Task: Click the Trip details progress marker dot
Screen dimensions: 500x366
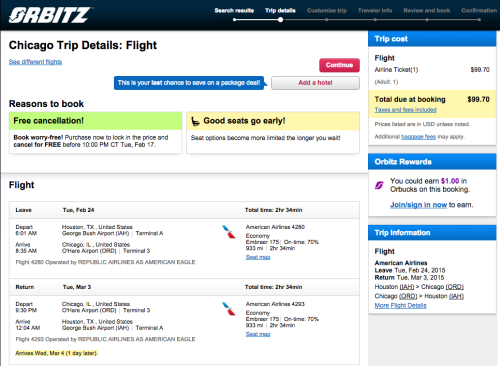Action: [281, 20]
